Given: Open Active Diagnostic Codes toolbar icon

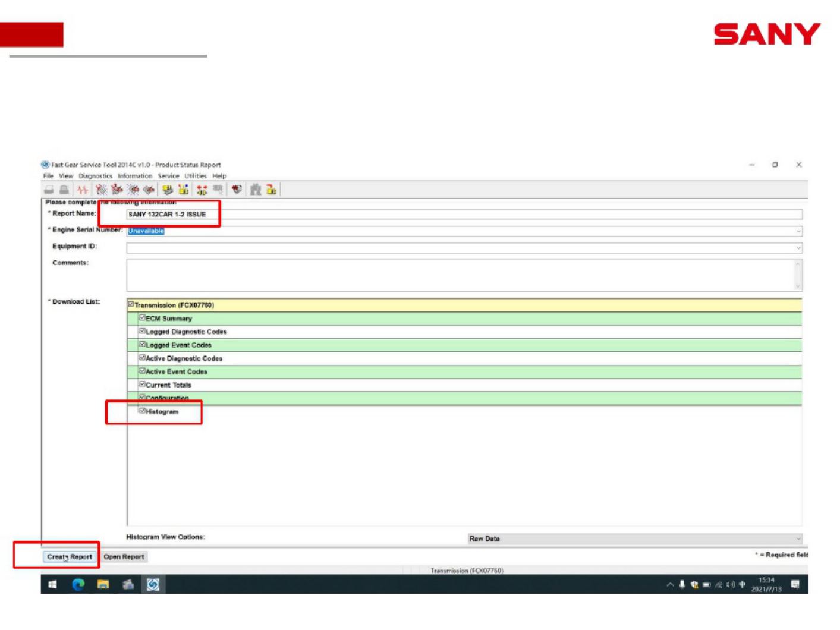Looking at the screenshot, I should coord(102,190).
